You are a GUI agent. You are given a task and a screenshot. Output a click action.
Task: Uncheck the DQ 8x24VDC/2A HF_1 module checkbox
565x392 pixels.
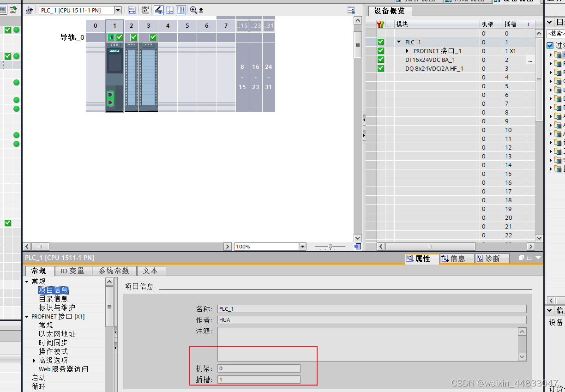pyautogui.click(x=380, y=68)
